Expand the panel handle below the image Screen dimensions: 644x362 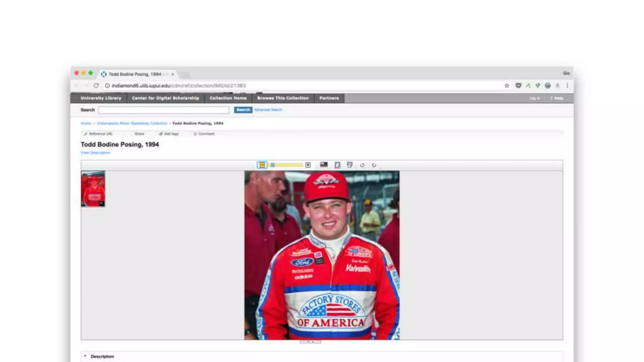click(x=310, y=342)
